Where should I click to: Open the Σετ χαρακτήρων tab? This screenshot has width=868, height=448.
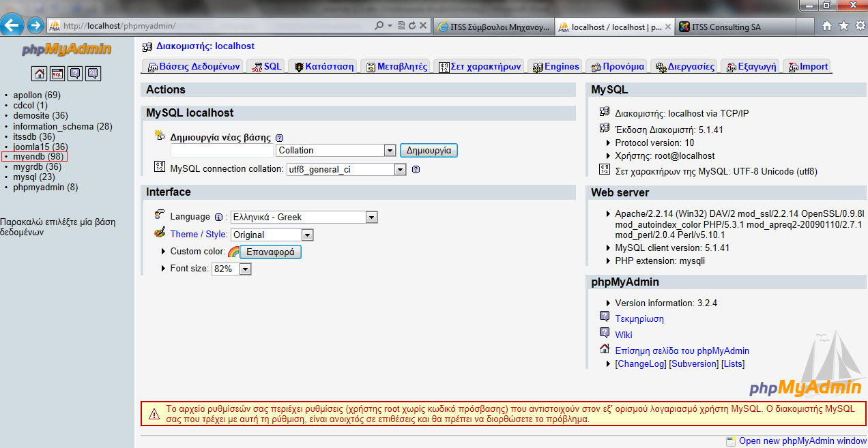479,66
